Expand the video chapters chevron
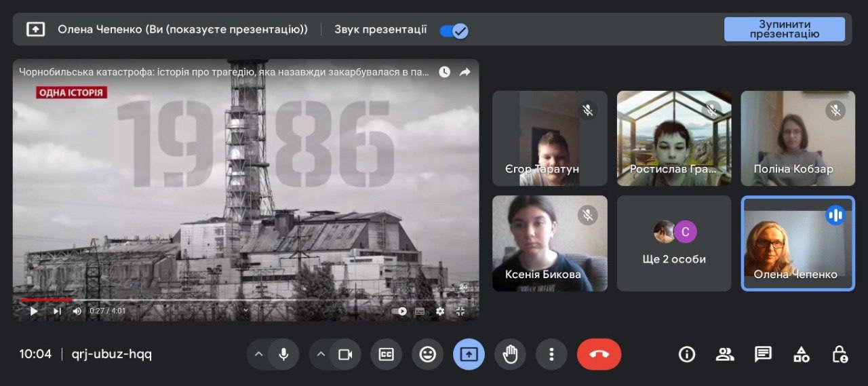 click(x=246, y=311)
